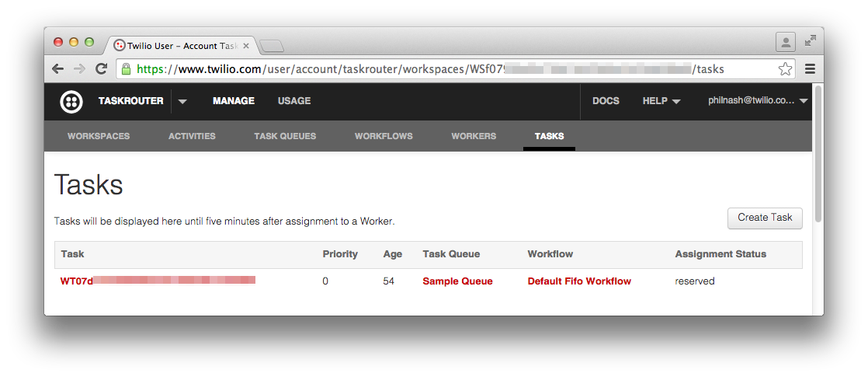The height and width of the screenshot is (377, 868).
Task: Click the URL address bar
Action: pyautogui.click(x=456, y=69)
